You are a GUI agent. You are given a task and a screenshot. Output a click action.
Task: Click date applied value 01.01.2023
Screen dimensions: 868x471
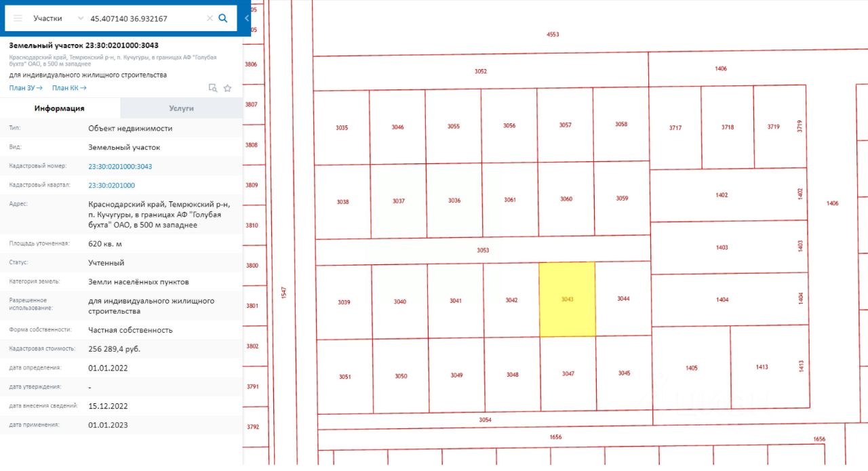pyautogui.click(x=108, y=425)
